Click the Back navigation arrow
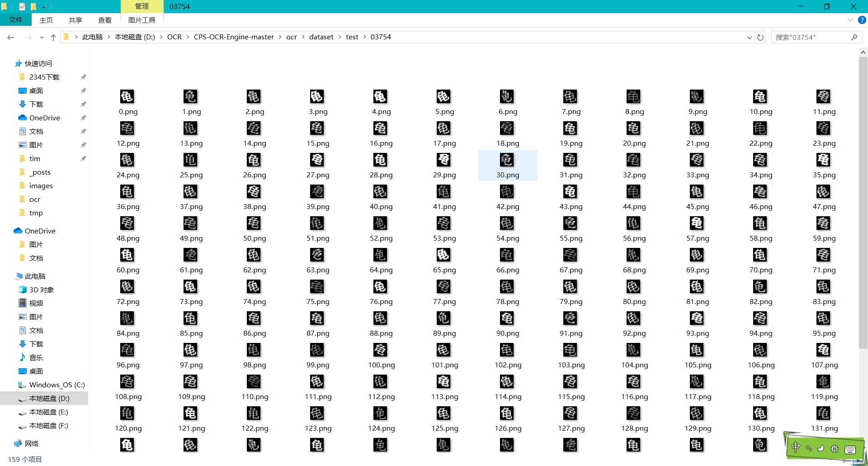 click(x=11, y=38)
